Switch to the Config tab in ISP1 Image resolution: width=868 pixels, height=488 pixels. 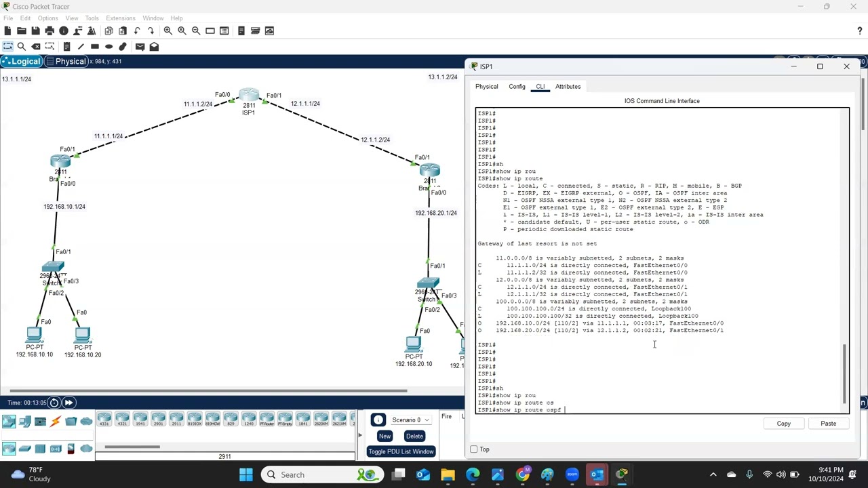click(x=517, y=87)
